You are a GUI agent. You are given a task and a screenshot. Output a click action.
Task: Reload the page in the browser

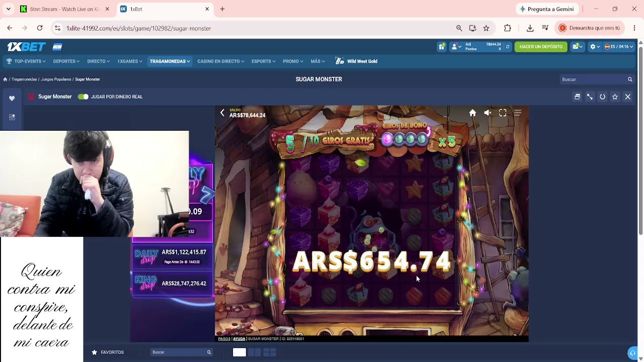[x=40, y=28]
